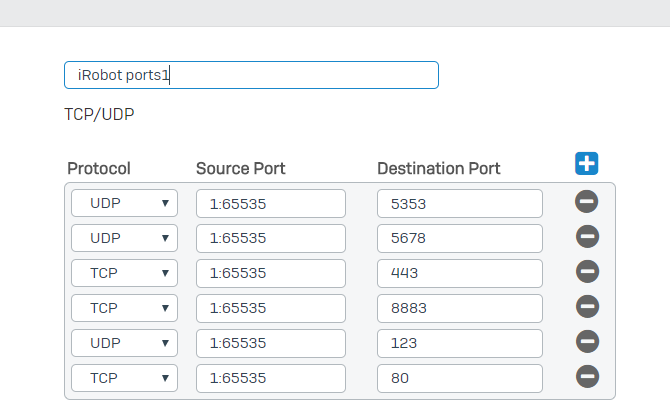The image size is (670, 418).
Task: Expand protocol dropdown for port 80 row
Action: tap(124, 378)
